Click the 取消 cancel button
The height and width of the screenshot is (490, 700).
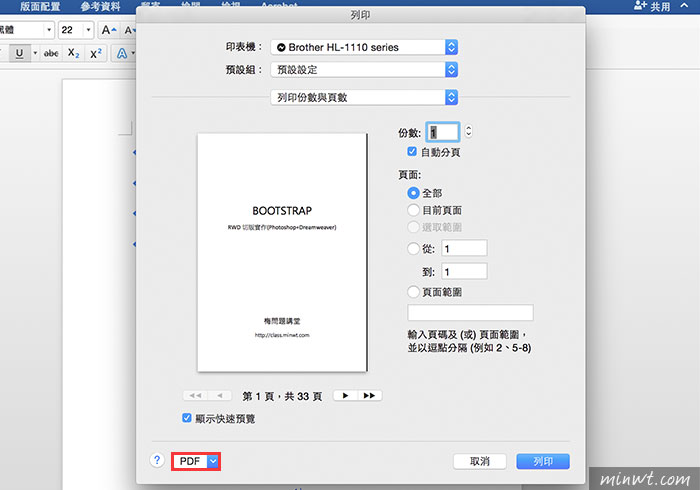point(480,461)
